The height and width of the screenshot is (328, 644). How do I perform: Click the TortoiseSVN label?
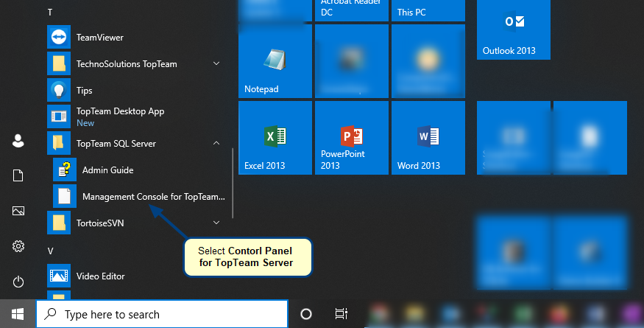[100, 223]
